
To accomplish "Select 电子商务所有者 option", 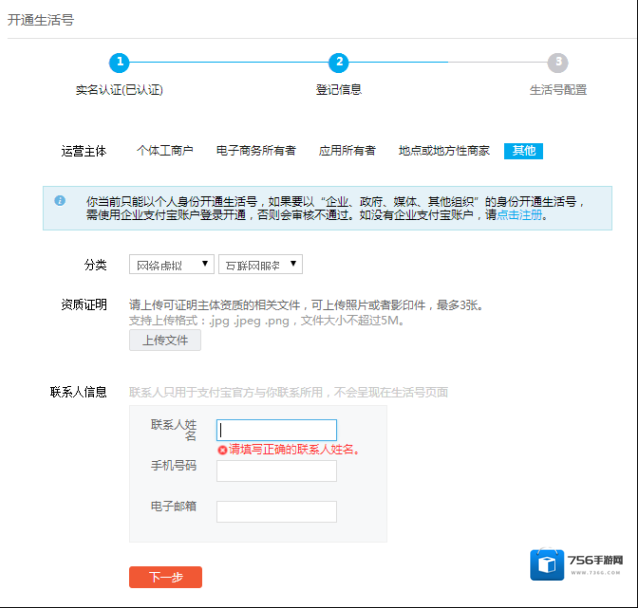I will [256, 151].
